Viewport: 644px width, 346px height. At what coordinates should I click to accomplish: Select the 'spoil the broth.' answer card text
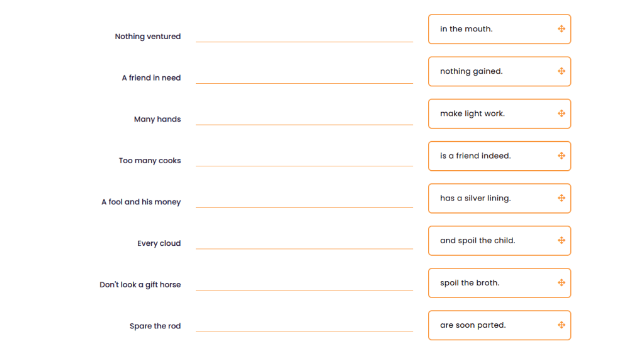[469, 282]
